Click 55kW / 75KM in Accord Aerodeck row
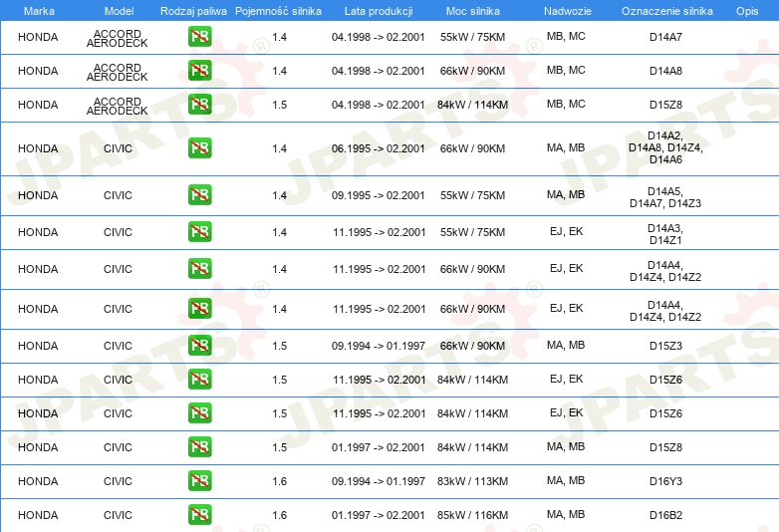Screen dimensions: 779x532 click(472, 37)
